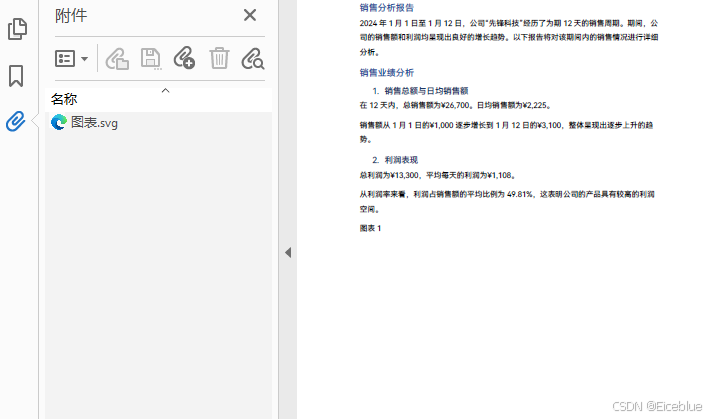Open the attachments options list menu

pos(72,59)
